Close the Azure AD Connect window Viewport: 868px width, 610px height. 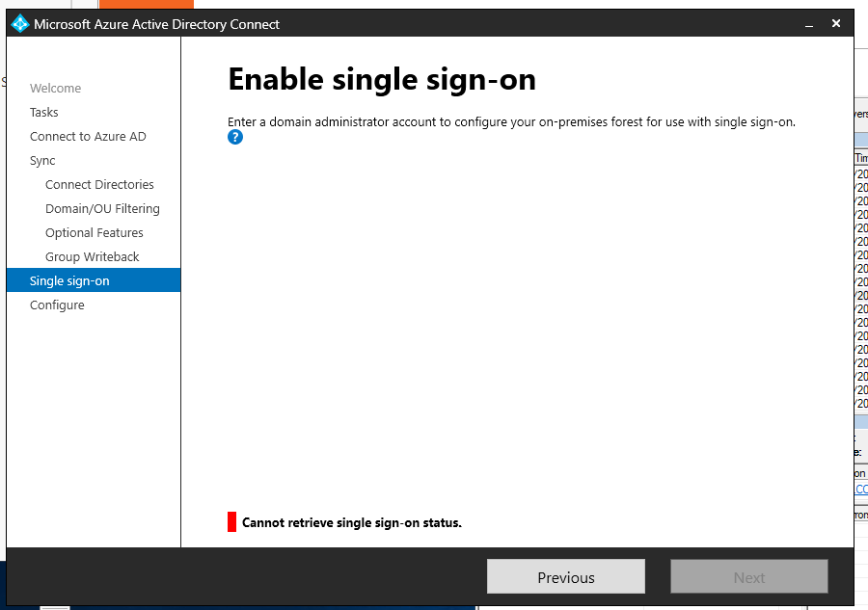pos(836,23)
